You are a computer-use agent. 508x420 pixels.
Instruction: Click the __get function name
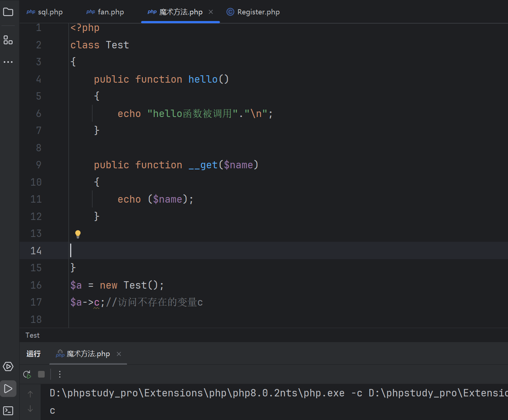(203, 165)
